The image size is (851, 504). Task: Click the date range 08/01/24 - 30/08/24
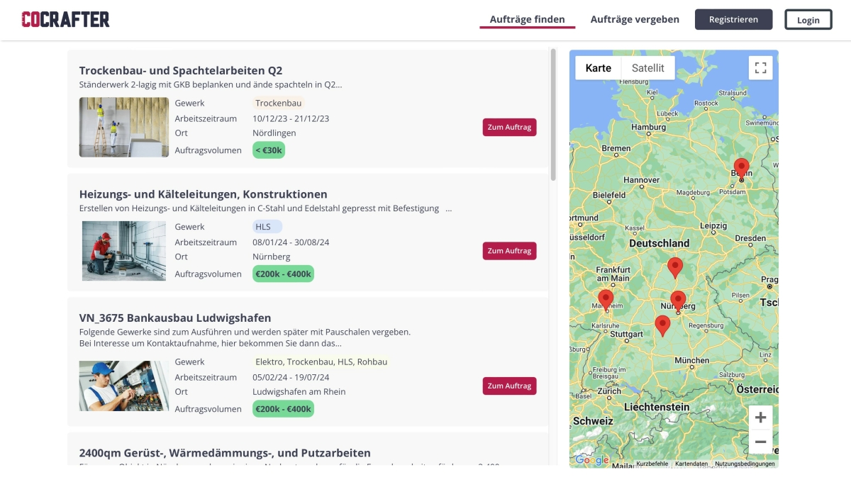click(x=291, y=242)
